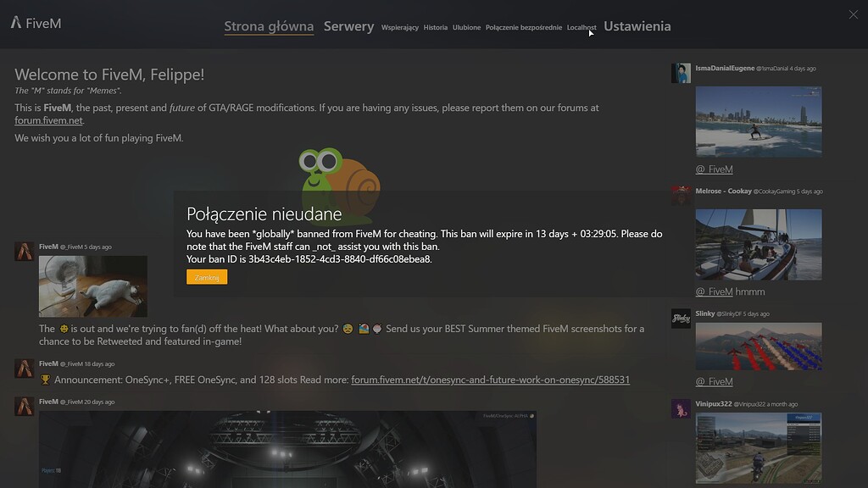Open the Ulubione section
This screenshot has width=868, height=488.
pyautogui.click(x=467, y=27)
